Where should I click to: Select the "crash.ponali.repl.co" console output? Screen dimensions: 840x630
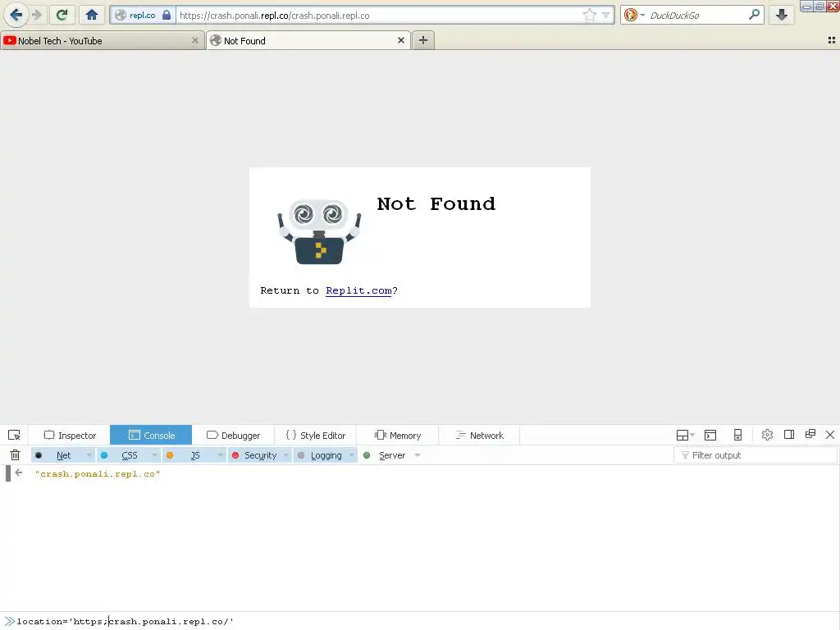(98, 474)
